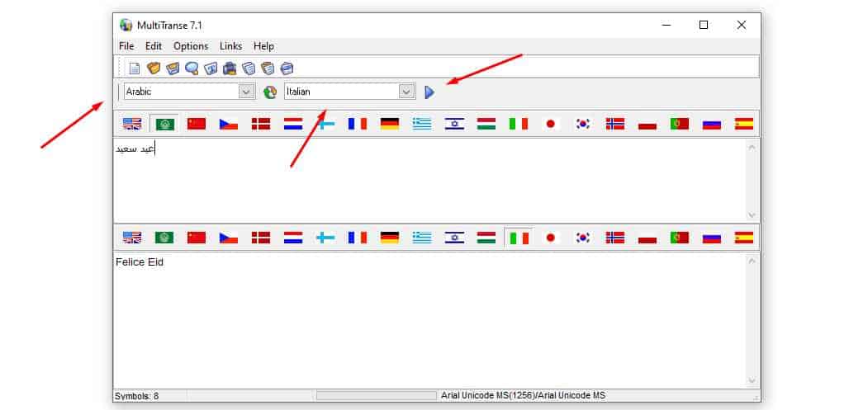
Task: Select Hebrew flag in source language row
Action: point(454,124)
